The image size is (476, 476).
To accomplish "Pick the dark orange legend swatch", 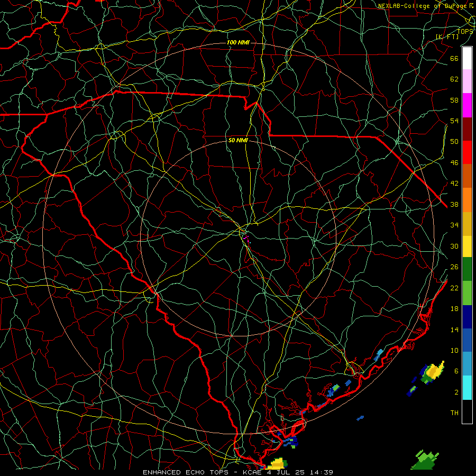I will point(467,176).
